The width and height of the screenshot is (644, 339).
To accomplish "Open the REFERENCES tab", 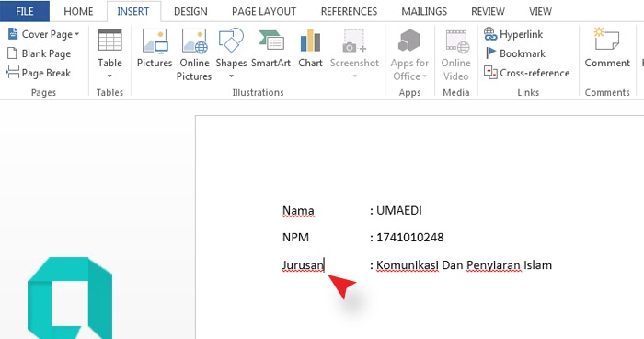I will [x=349, y=11].
